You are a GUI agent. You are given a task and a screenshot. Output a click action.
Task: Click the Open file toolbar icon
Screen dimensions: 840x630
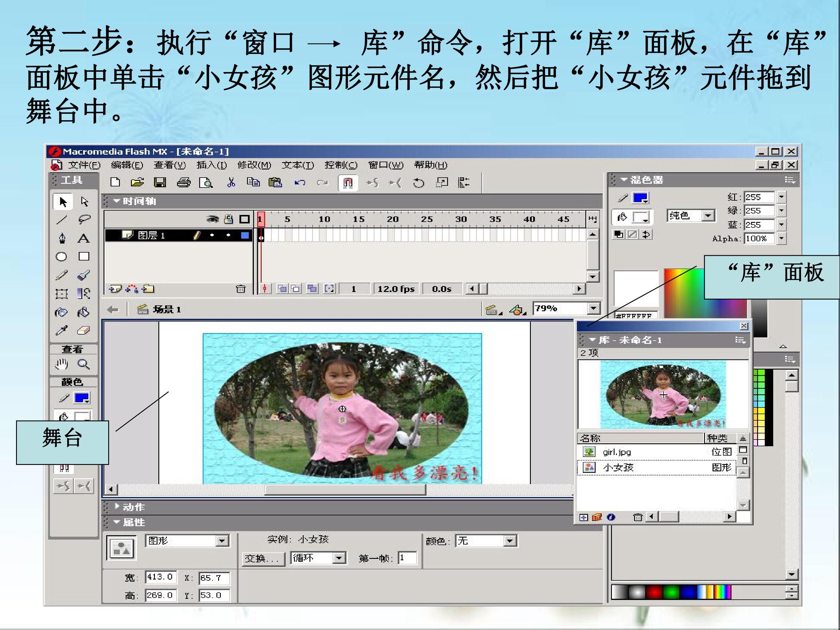click(x=137, y=183)
